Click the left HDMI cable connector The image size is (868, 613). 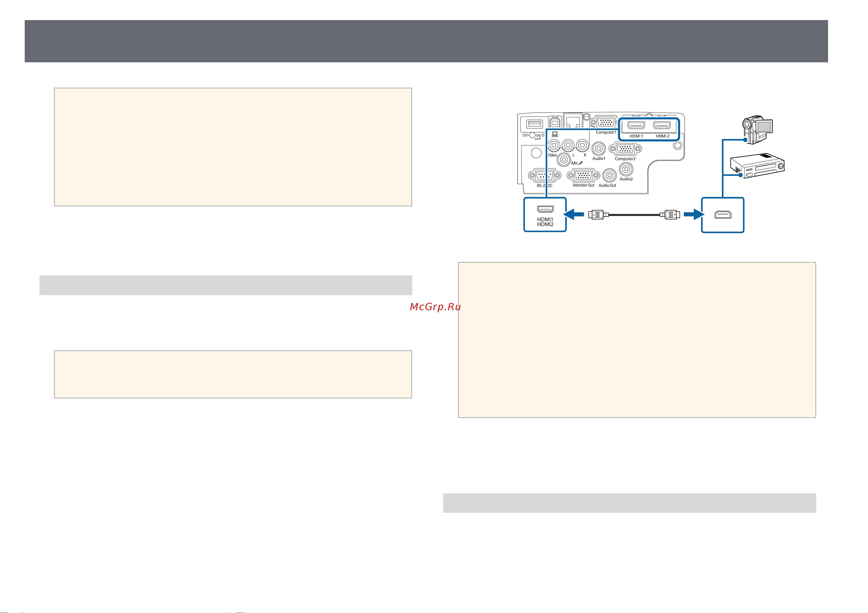[598, 214]
